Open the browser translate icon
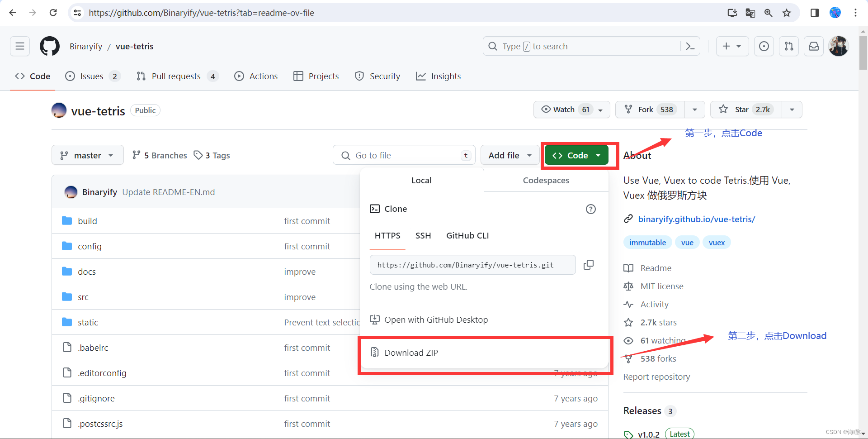The image size is (868, 439). (750, 13)
